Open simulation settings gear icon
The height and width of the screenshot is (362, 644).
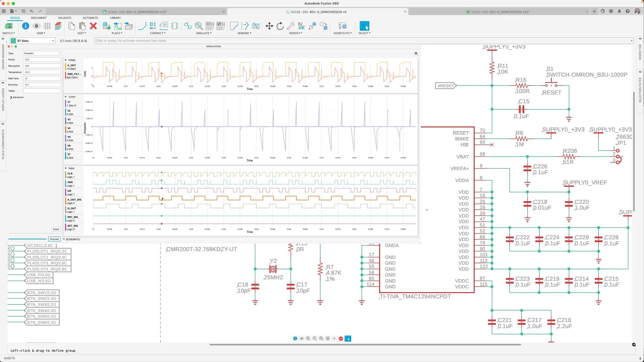[416, 54]
